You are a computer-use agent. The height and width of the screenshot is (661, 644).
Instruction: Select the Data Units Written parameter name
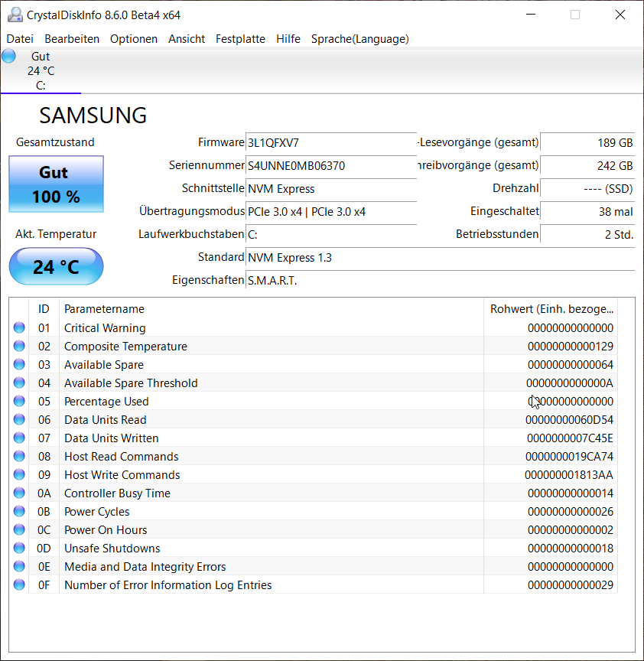(x=111, y=438)
